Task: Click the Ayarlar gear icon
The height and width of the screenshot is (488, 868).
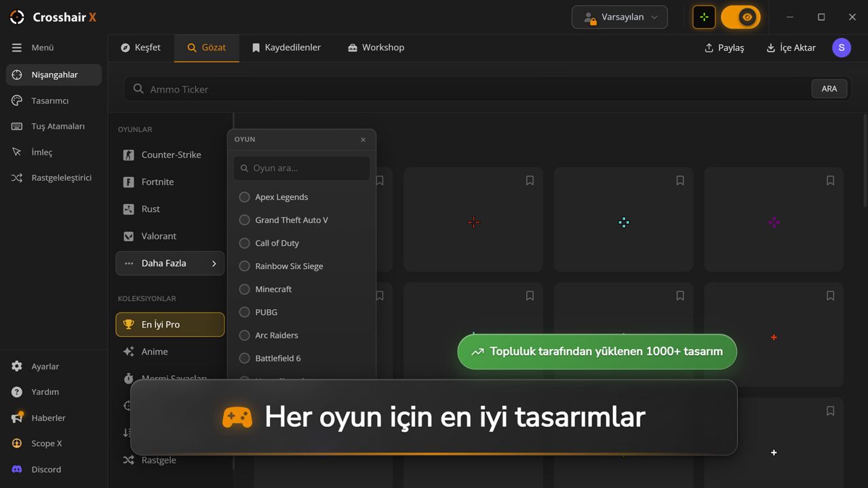Action: 17,366
